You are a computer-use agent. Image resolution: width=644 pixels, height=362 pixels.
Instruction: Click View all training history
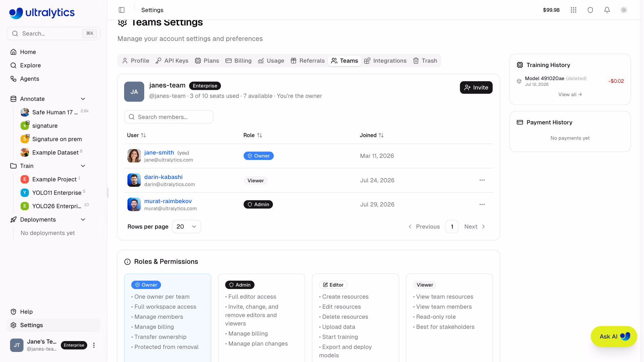(570, 95)
